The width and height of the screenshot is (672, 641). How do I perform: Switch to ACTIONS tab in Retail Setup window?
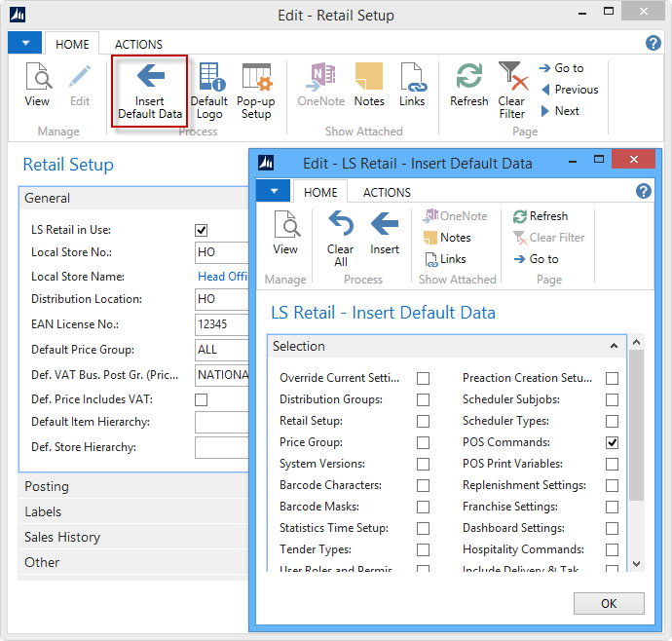coord(138,45)
